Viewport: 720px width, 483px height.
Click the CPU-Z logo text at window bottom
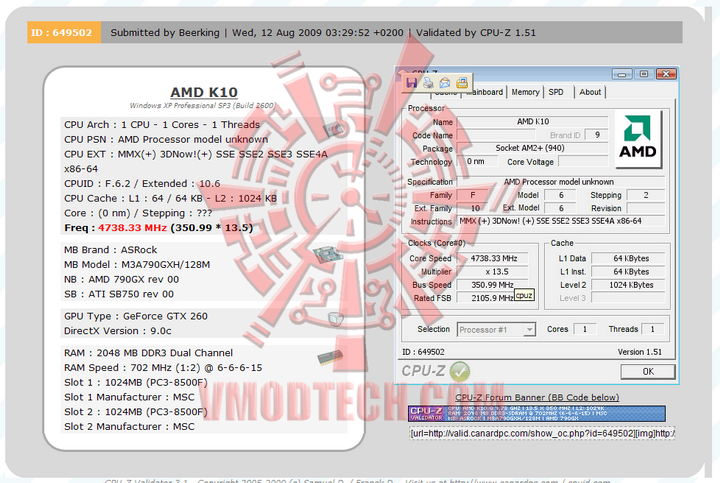point(423,371)
